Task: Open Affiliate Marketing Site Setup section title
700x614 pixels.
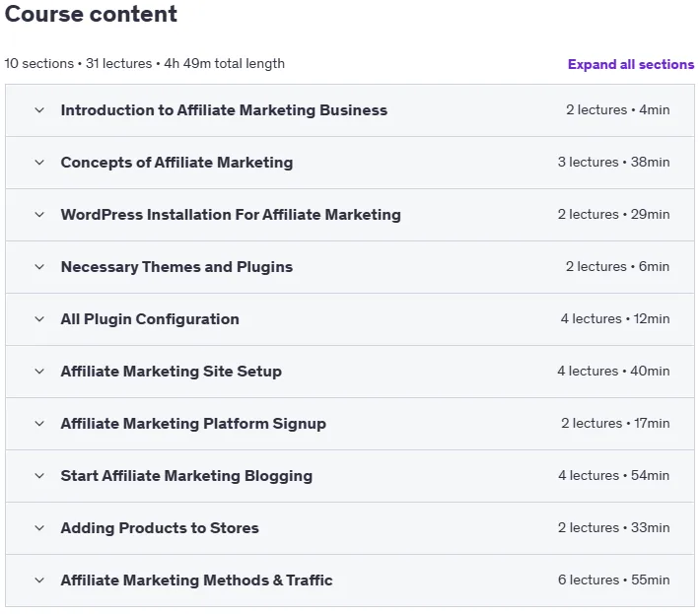Action: coord(172,372)
